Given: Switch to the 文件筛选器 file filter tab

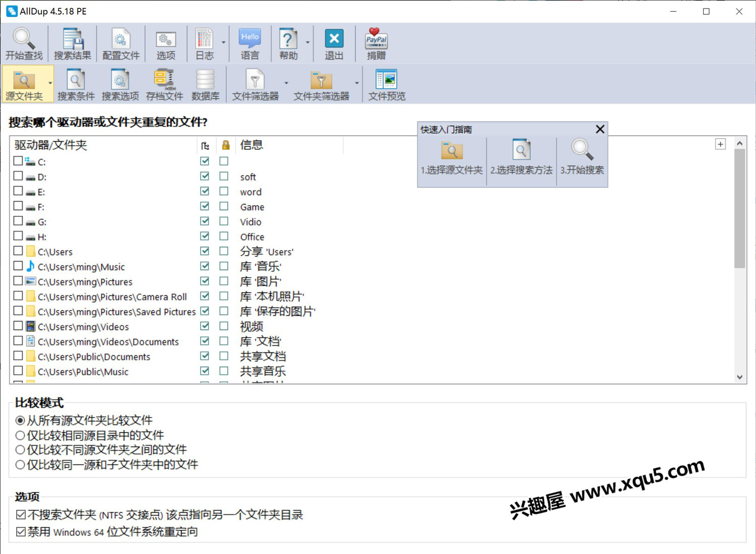Looking at the screenshot, I should tap(255, 84).
